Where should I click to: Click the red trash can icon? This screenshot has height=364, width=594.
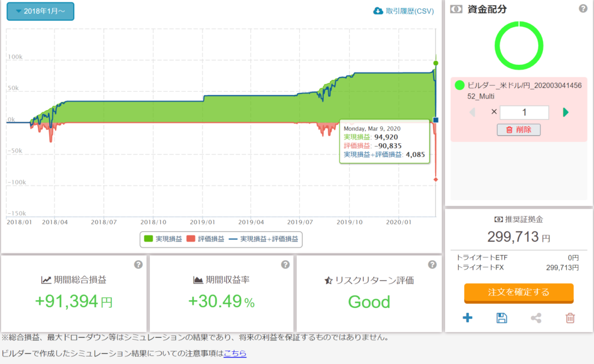pyautogui.click(x=570, y=318)
